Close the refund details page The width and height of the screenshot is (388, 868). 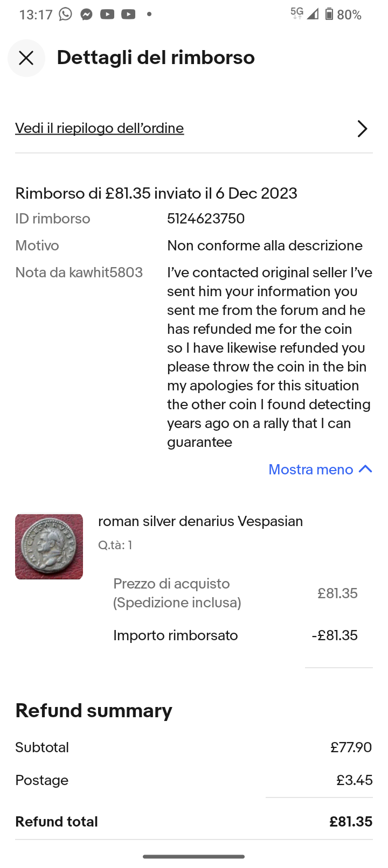(x=26, y=58)
